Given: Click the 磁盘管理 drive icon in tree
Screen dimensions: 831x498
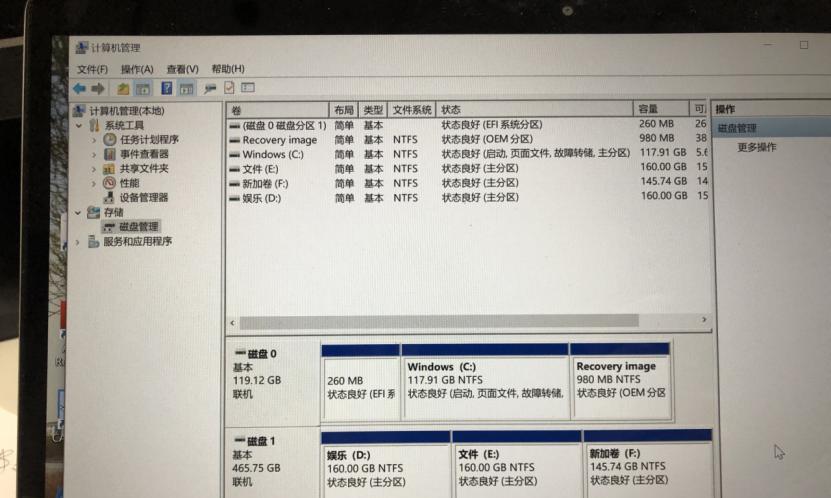Looking at the screenshot, I should coord(109,227).
